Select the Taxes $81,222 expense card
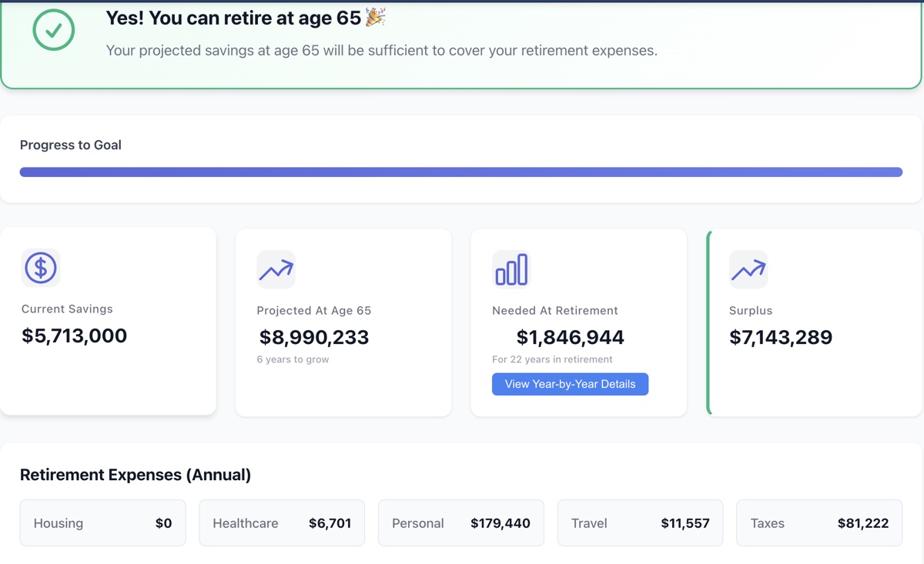Image resolution: width=924 pixels, height=564 pixels. [819, 523]
